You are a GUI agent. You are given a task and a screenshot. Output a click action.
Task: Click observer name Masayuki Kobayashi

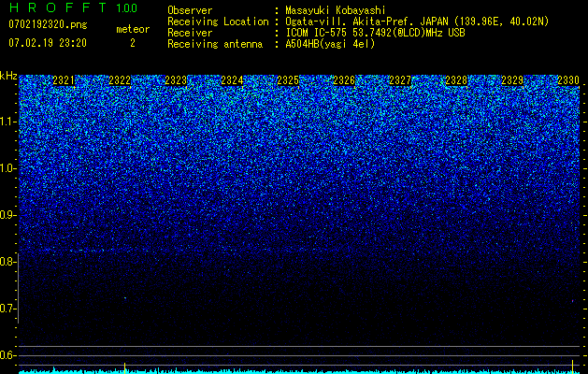(x=336, y=10)
